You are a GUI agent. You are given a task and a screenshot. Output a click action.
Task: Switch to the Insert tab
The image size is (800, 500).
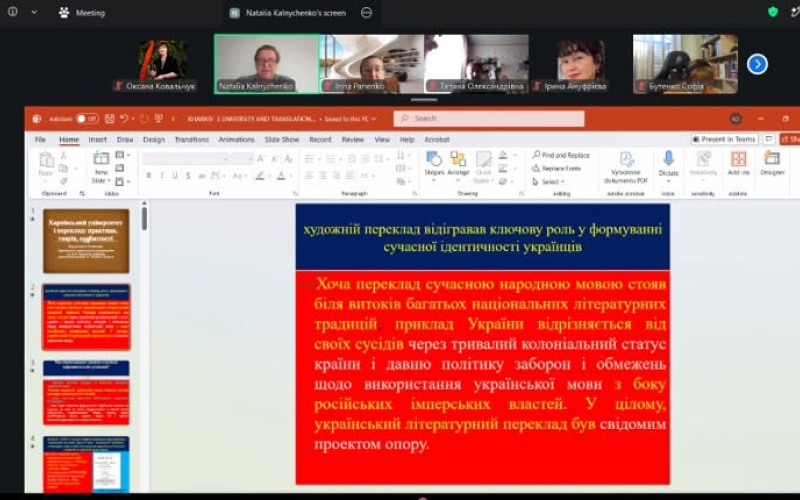click(x=97, y=139)
